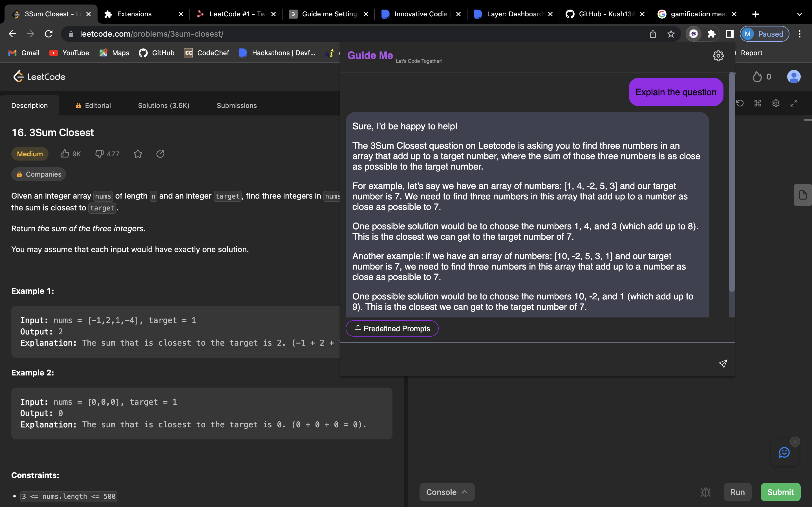Send a message with the paper plane icon
Viewport: 812px width, 507px height.
[723, 363]
